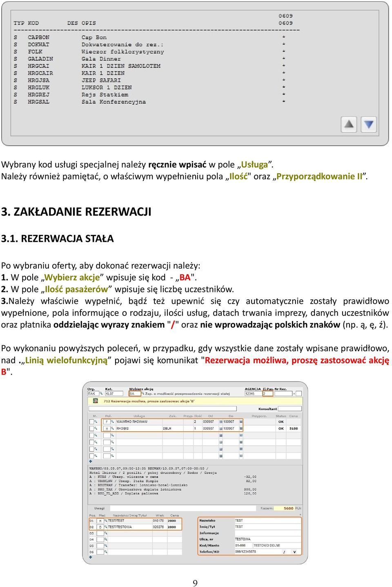
Task: Open M. lookup magnifier in RHOIBIS row
Action: tap(96, 429)
